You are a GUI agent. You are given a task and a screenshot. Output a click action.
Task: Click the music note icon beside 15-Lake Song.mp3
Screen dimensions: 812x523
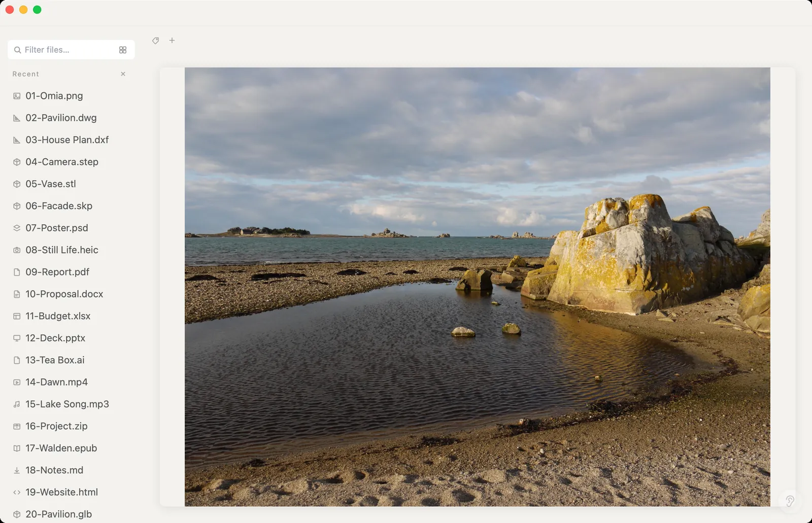pyautogui.click(x=17, y=404)
